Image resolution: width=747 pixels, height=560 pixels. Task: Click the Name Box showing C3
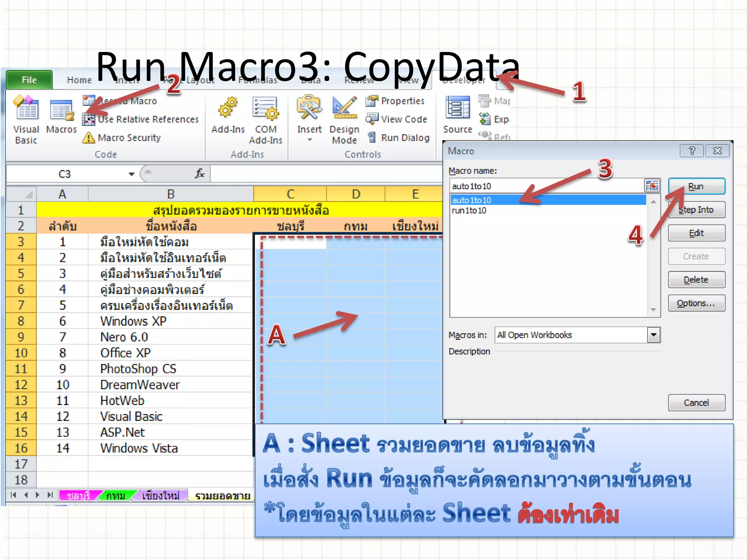coord(66,174)
